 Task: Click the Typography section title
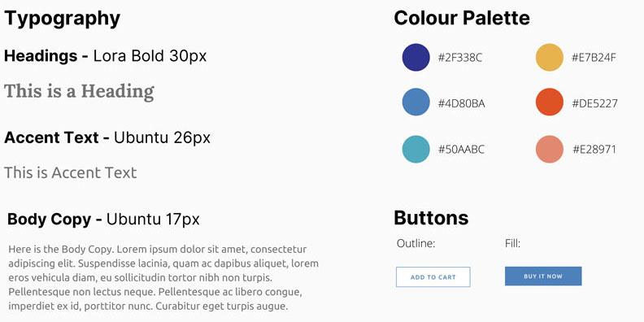(x=62, y=19)
